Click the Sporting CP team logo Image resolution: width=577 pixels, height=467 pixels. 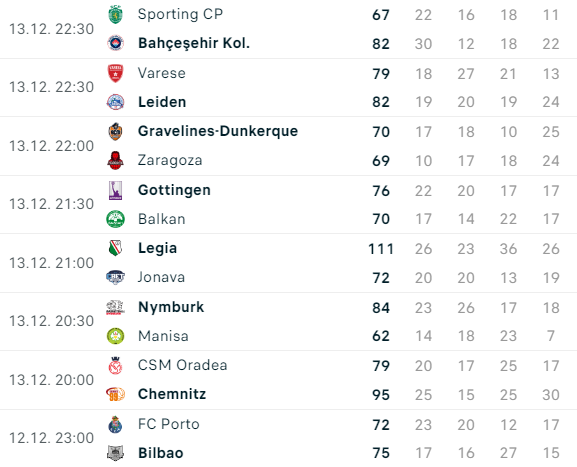tap(115, 15)
